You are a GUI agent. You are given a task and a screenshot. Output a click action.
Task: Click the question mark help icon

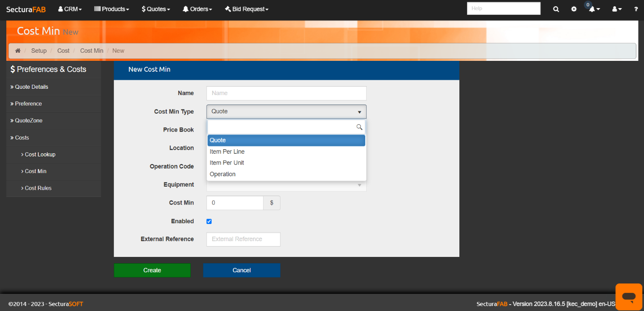coord(636,9)
